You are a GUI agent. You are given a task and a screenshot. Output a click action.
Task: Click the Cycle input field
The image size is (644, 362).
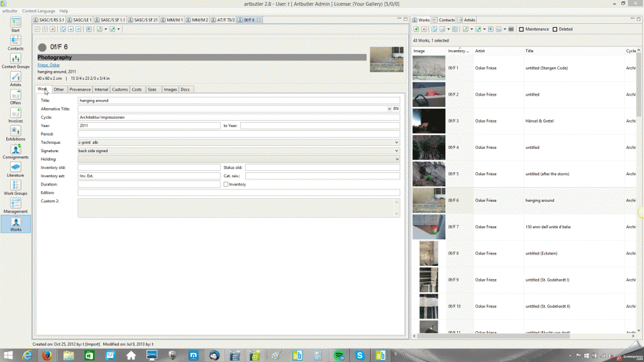238,118
